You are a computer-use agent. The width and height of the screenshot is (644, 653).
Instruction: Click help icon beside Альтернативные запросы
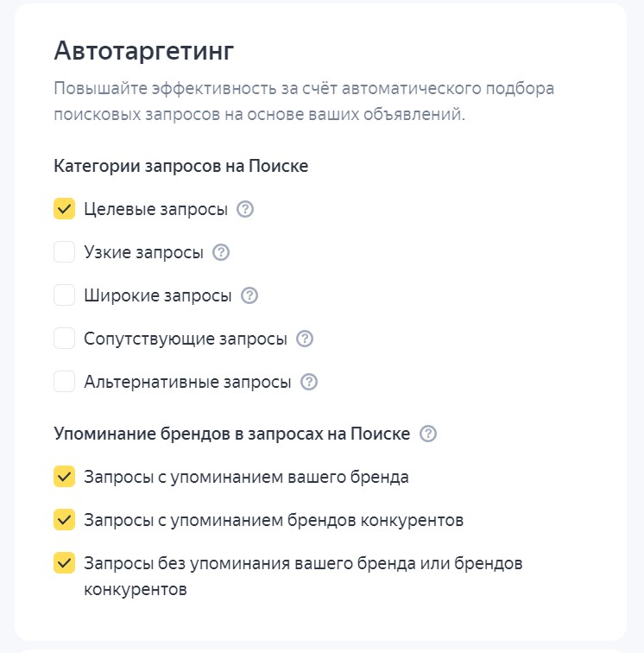point(309,382)
